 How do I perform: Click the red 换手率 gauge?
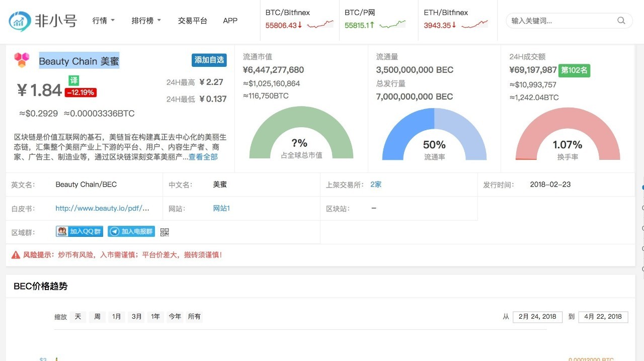(568, 134)
